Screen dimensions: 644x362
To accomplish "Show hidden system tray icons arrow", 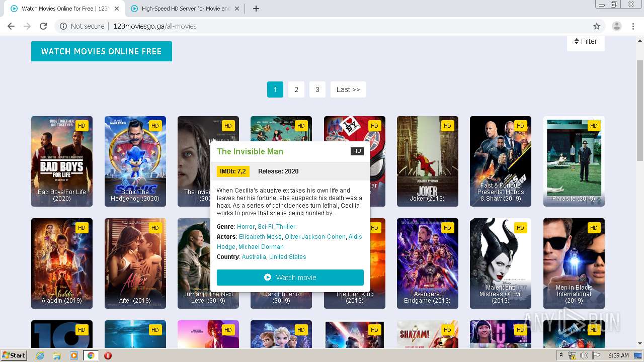I will [x=561, y=355].
